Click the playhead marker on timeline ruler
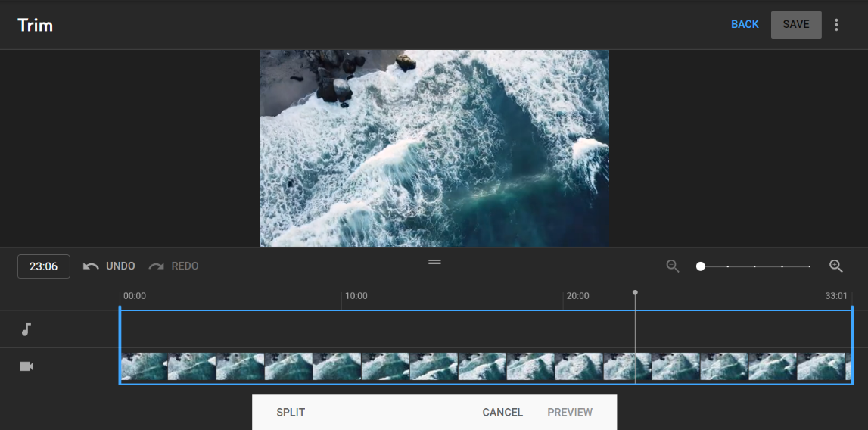The image size is (868, 430). point(635,292)
